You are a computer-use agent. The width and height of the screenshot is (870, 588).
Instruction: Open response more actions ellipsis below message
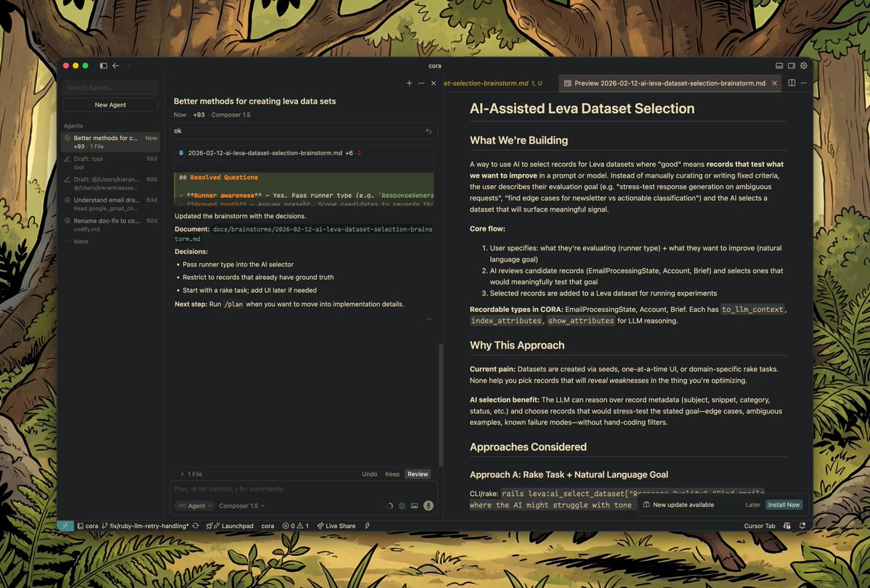tap(428, 318)
